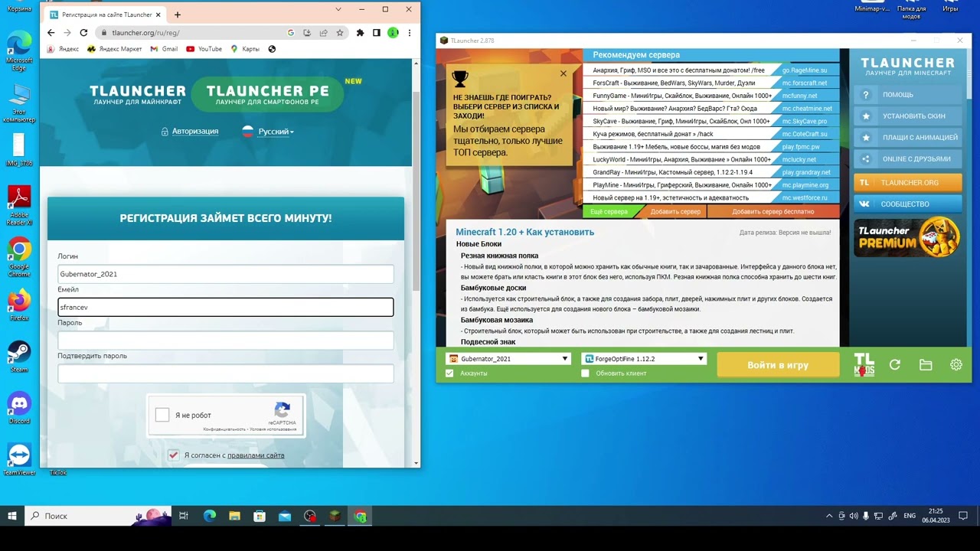Reload the TLauncher registration page in Chrome
This screenshot has height=551, width=980.
pyautogui.click(x=84, y=33)
